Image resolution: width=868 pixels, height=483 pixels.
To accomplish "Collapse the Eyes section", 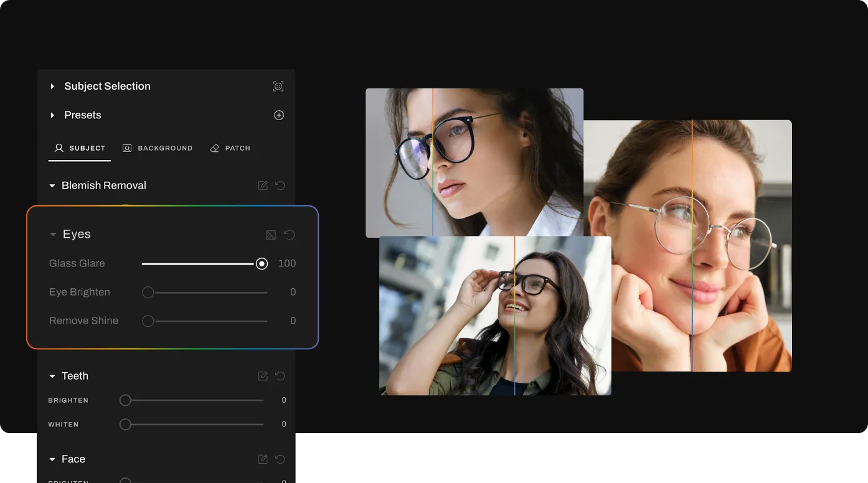I will [x=53, y=235].
